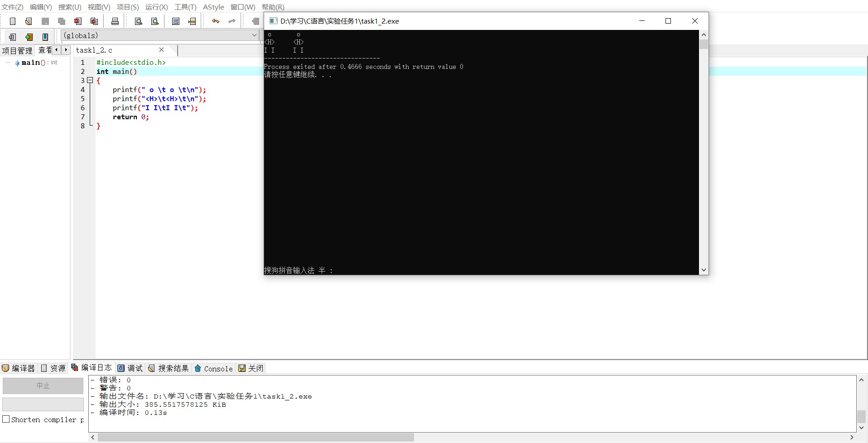Click the Undo arrow icon

[x=216, y=21]
